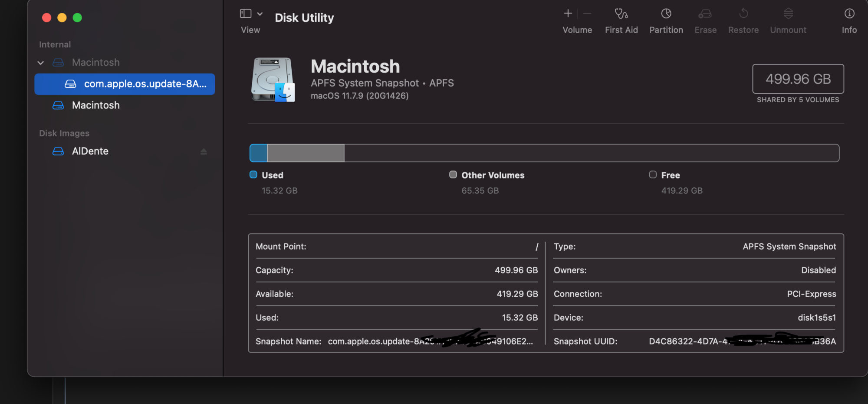Click the Other Volumes legend swatch

(x=453, y=175)
